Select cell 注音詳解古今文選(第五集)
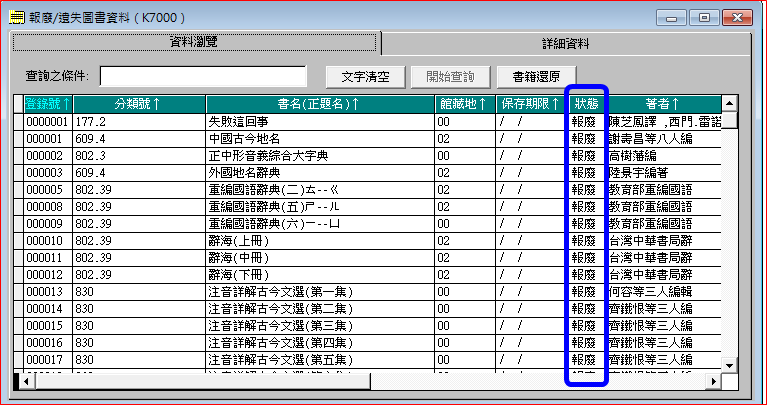Image resolution: width=767 pixels, height=405 pixels. click(320, 360)
